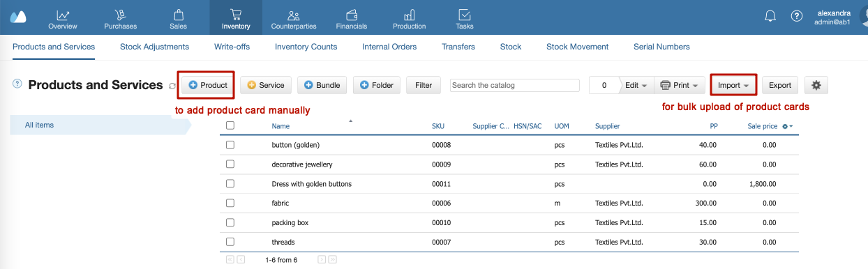Image resolution: width=868 pixels, height=269 pixels.
Task: Switch to the Write-offs tab
Action: [x=232, y=47]
